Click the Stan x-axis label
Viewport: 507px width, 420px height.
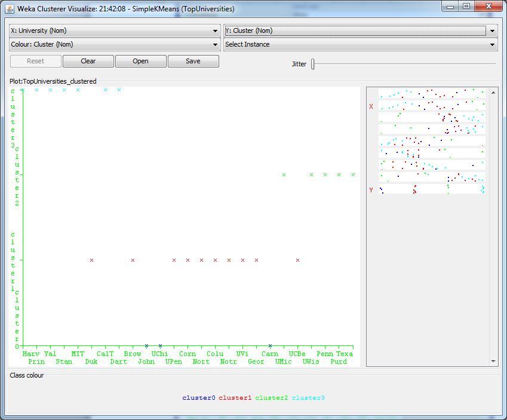point(64,361)
